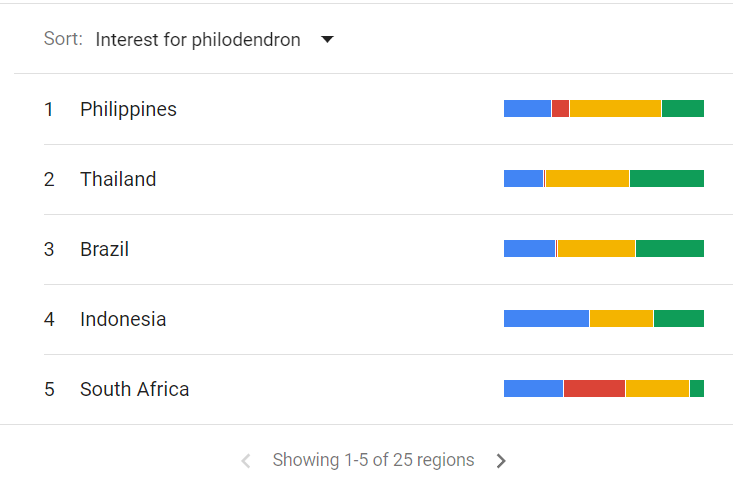Select the Philippines region row
The width and height of the screenshot is (733, 492).
(x=128, y=109)
